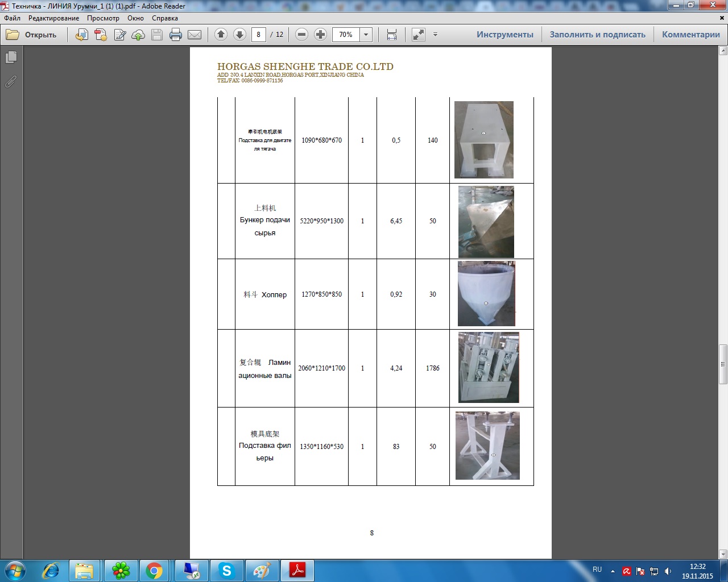
Task: Click the vertical scrollbar thumb
Action: click(x=723, y=364)
